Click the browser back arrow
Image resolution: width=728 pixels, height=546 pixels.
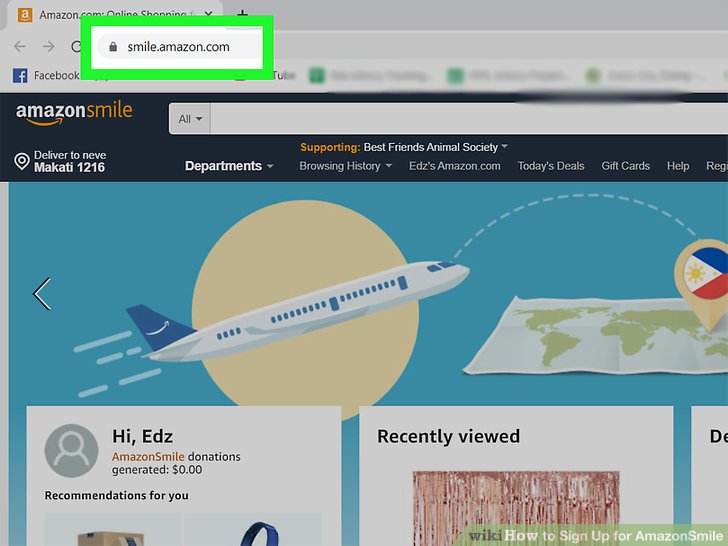20,46
